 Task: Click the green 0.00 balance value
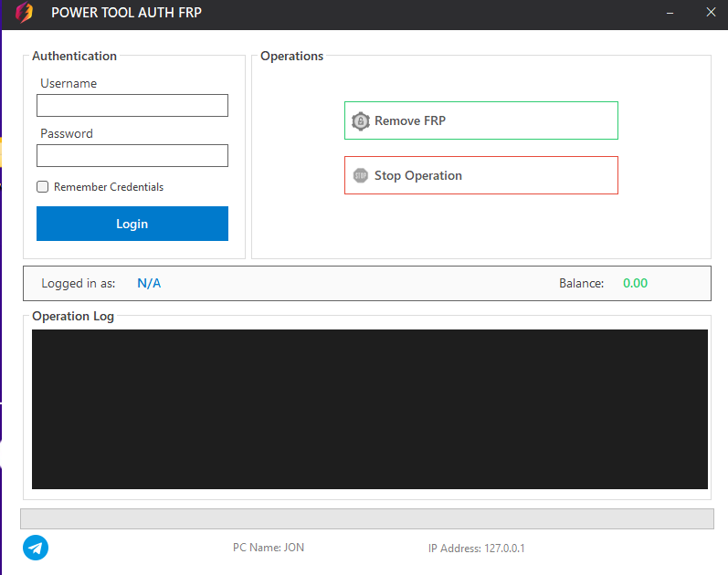(635, 283)
